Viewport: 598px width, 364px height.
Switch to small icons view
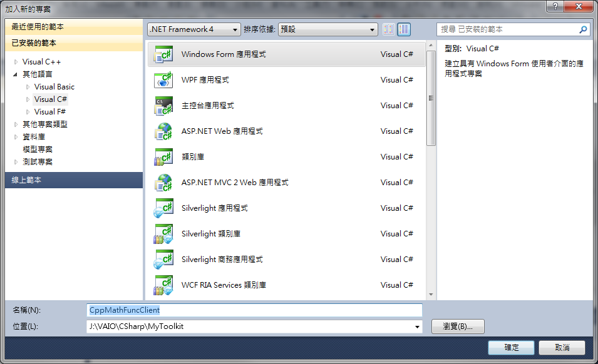pyautogui.click(x=389, y=29)
